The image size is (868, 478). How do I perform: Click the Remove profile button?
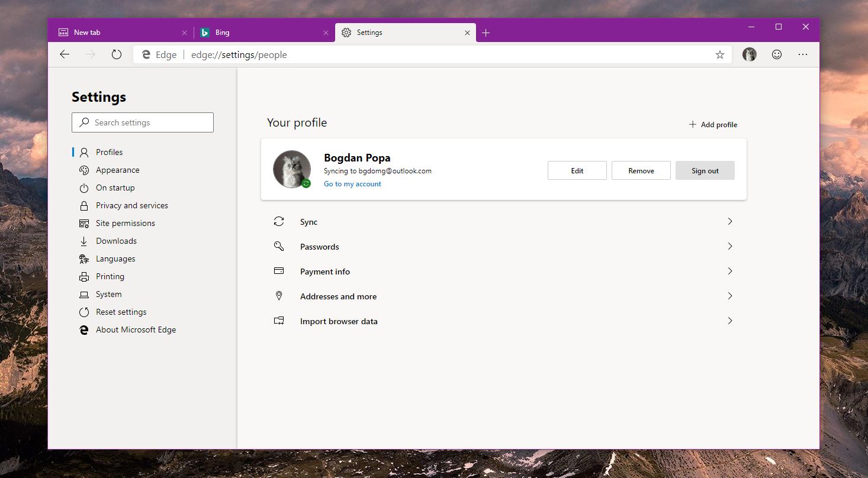pos(641,170)
